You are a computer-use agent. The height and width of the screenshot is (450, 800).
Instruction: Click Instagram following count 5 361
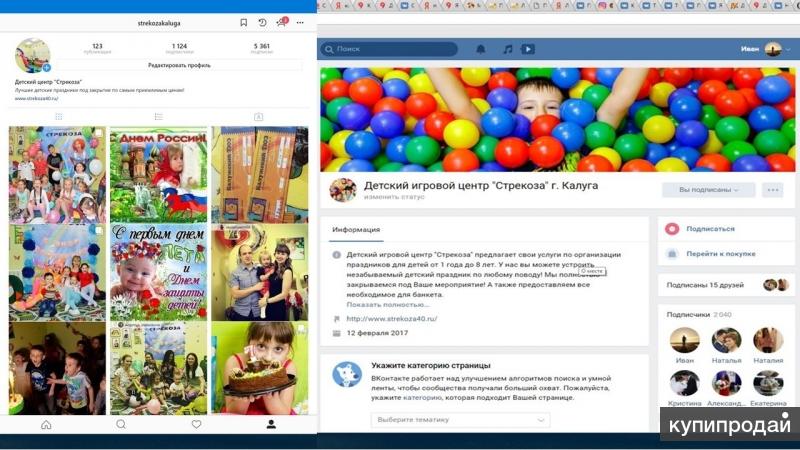[262, 46]
